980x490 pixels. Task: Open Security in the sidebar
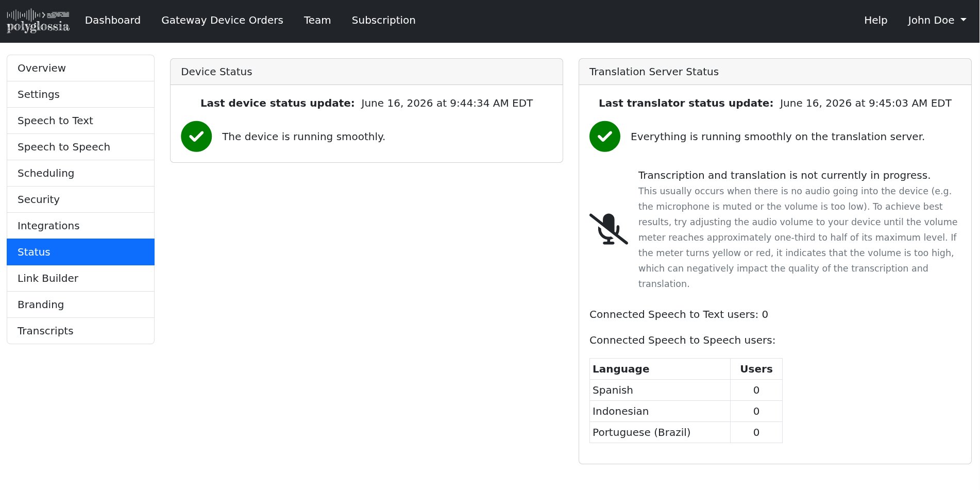coord(80,199)
